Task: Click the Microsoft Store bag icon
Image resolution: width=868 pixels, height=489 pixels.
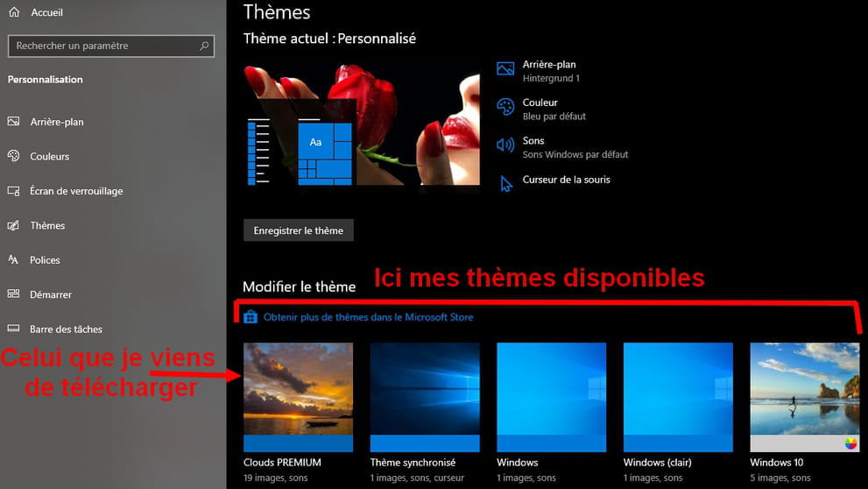Action: tap(251, 316)
